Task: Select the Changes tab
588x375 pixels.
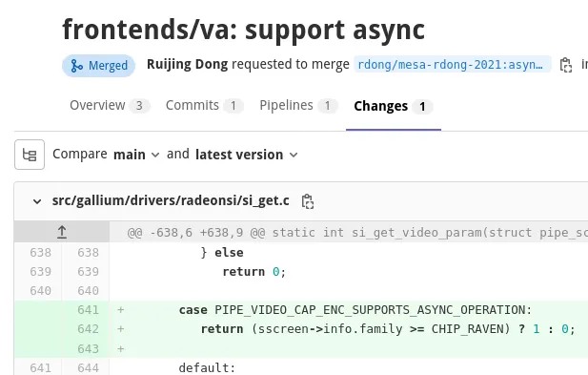Action: 394,106
